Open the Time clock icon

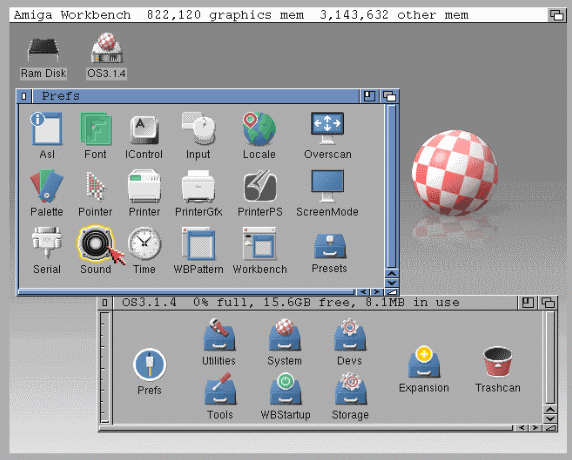pyautogui.click(x=144, y=243)
